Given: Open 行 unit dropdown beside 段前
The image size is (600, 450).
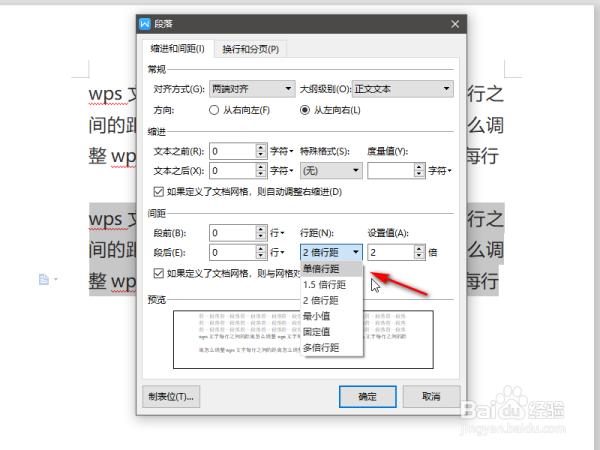Looking at the screenshot, I should [x=277, y=233].
